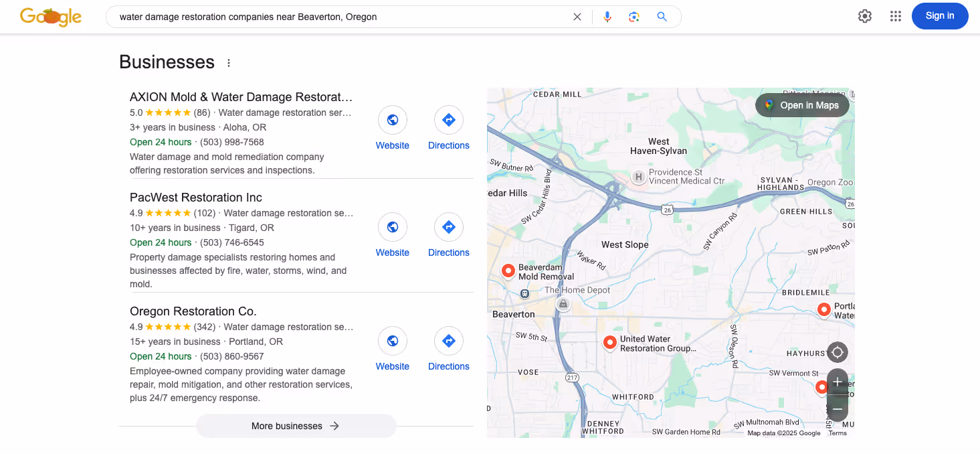Viewport: 980px width, 454px height.
Task: Open the results in Google Maps
Action: click(801, 105)
